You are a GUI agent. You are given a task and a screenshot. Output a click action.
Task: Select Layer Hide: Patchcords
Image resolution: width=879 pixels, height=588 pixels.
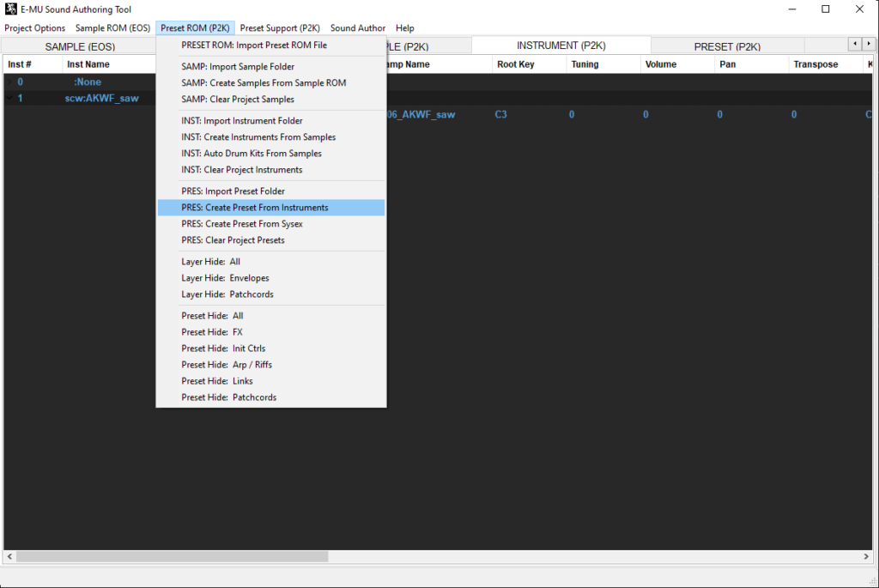271,294
